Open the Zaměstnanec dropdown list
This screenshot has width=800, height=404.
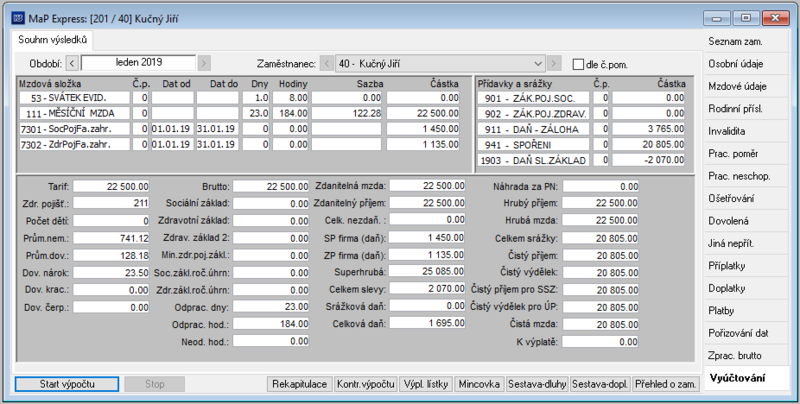point(538,64)
